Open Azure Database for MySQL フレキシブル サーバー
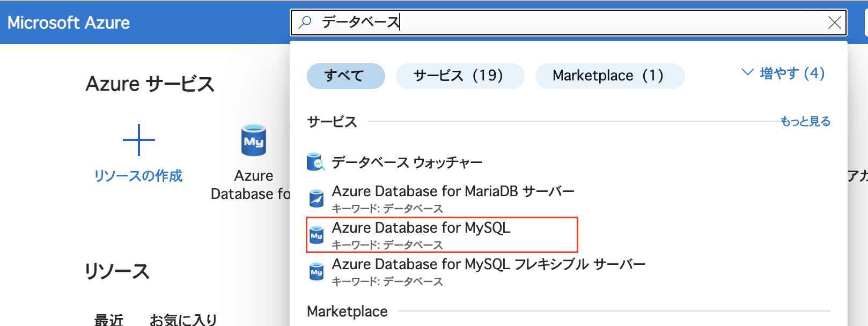This screenshot has height=326, width=868. tap(488, 264)
